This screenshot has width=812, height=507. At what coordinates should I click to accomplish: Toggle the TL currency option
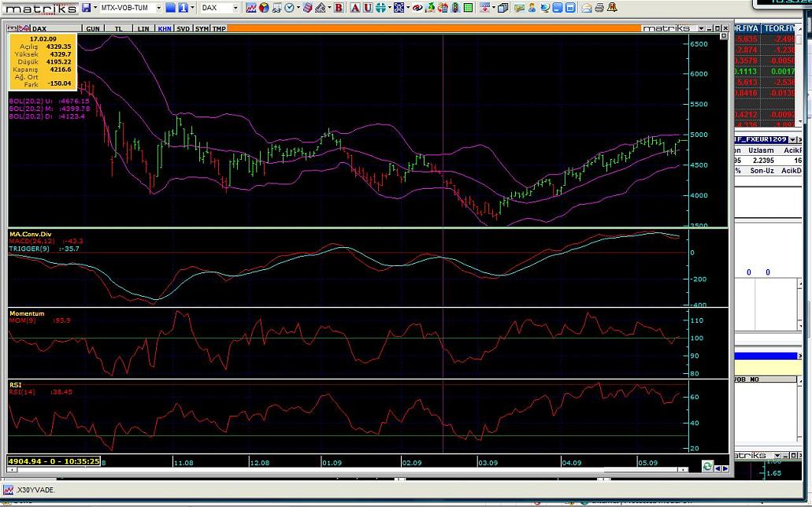coord(119,28)
